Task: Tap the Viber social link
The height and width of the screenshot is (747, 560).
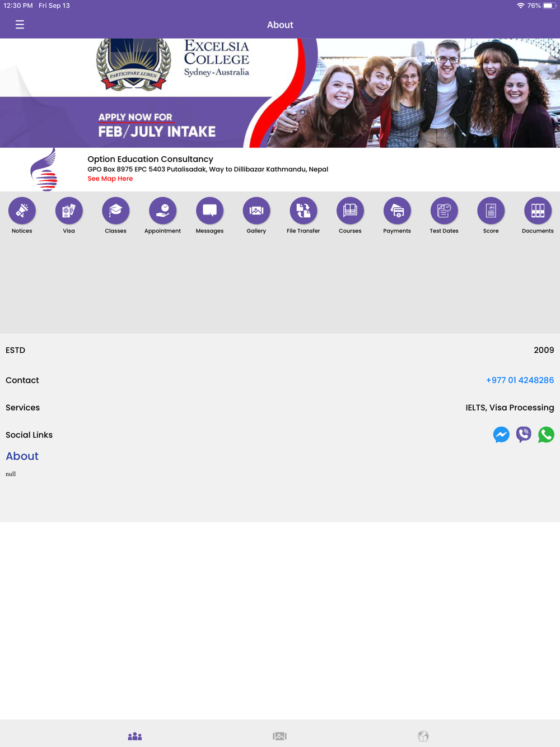Action: click(x=524, y=435)
